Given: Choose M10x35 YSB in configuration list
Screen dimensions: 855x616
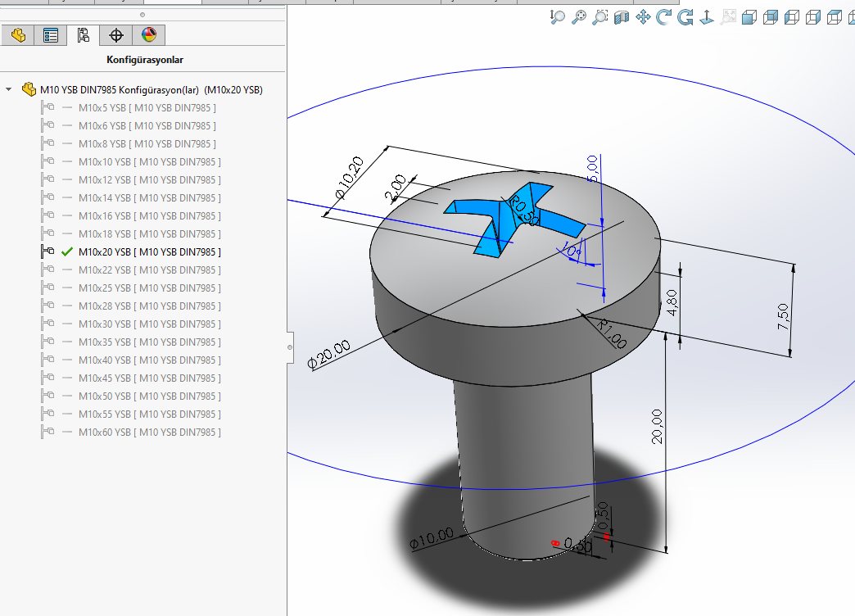Looking at the screenshot, I should 105,342.
